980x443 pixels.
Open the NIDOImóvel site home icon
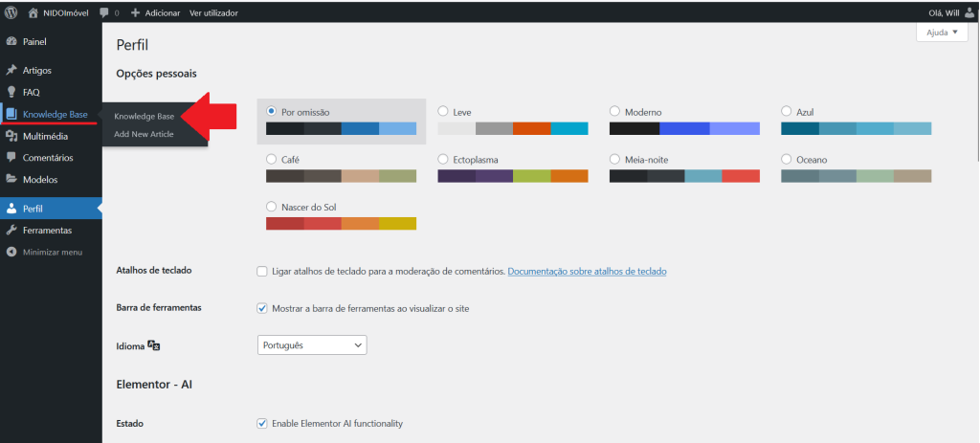[33, 13]
